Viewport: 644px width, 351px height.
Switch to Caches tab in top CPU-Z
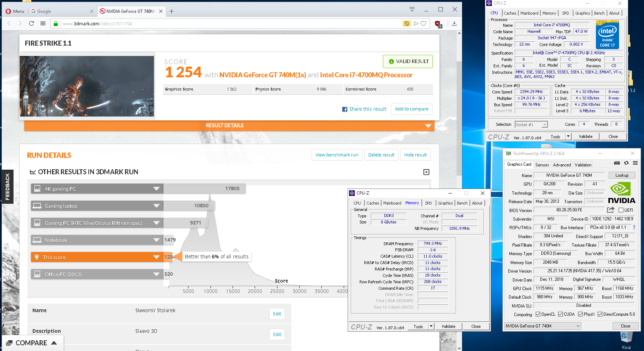pyautogui.click(x=510, y=13)
